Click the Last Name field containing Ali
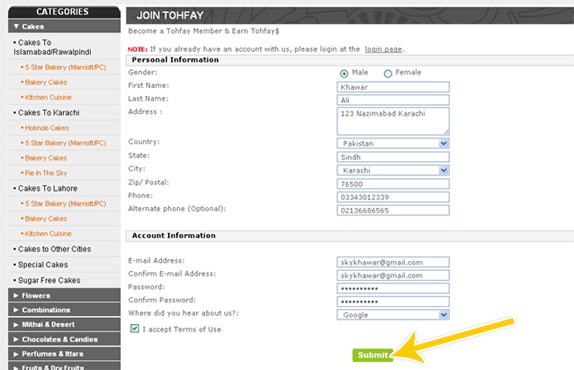 click(x=393, y=100)
